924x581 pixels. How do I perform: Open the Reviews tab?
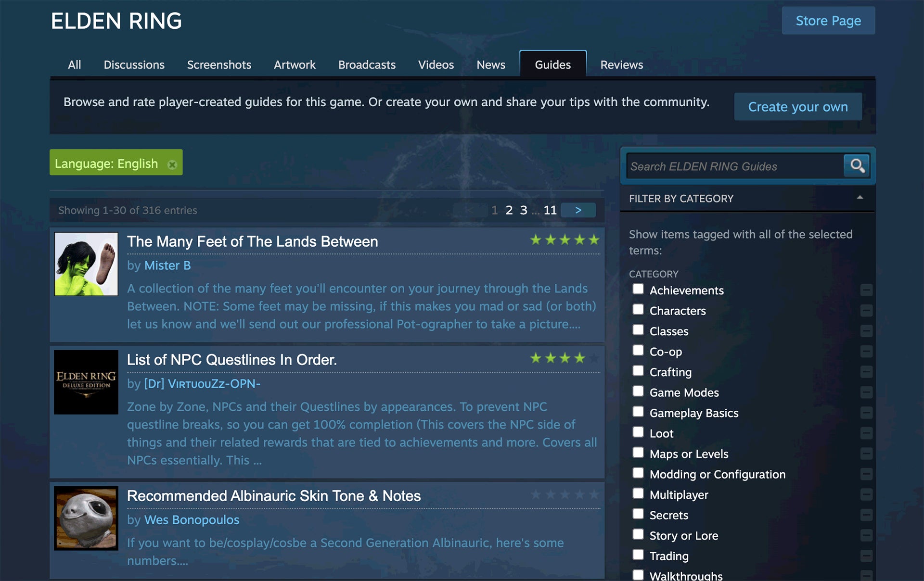[x=621, y=64]
